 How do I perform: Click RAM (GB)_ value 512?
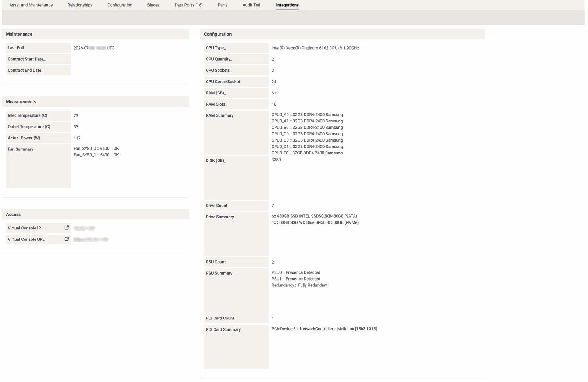point(275,93)
